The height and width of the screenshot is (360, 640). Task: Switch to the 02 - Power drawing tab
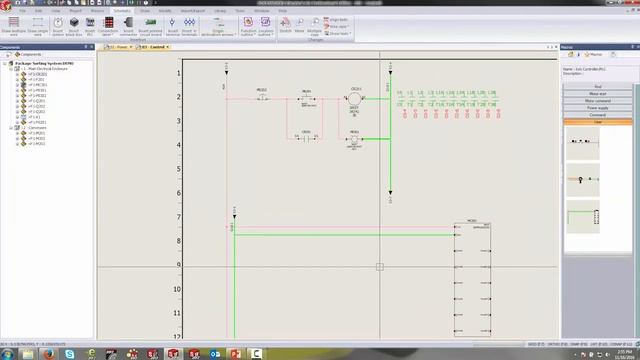117,47
